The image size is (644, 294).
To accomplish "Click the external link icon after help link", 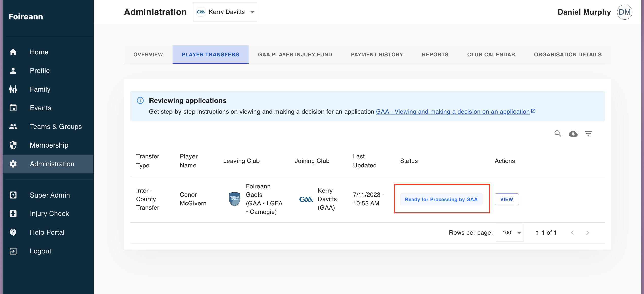I will [x=533, y=111].
